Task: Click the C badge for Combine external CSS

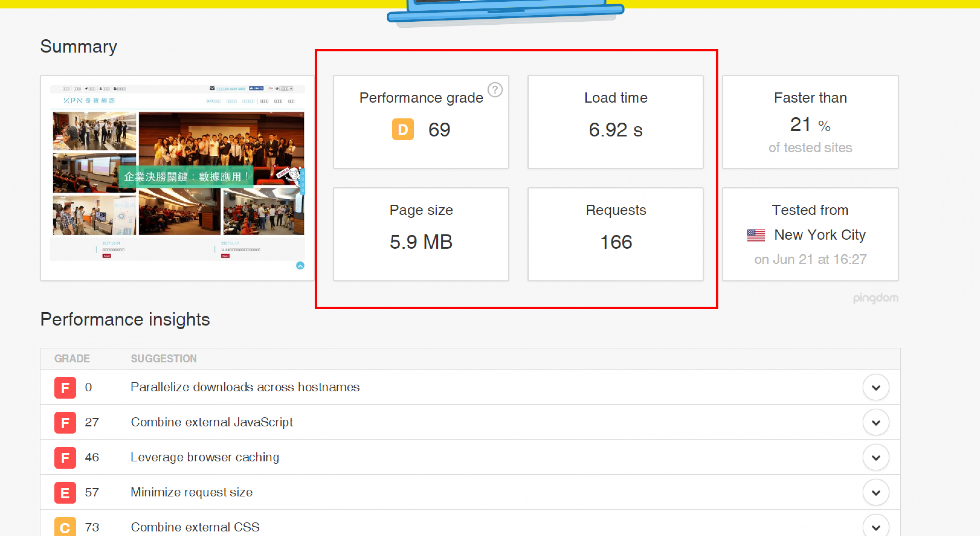Action: click(65, 527)
